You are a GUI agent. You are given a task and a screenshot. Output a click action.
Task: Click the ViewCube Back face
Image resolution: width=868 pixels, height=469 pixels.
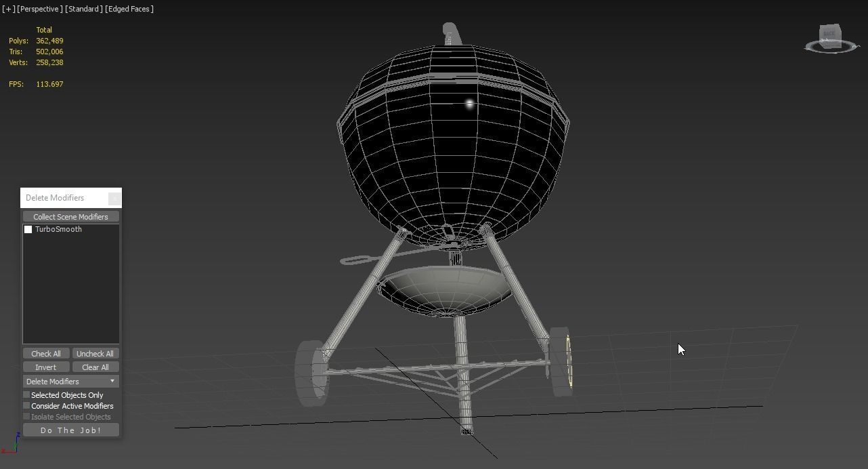coord(829,34)
